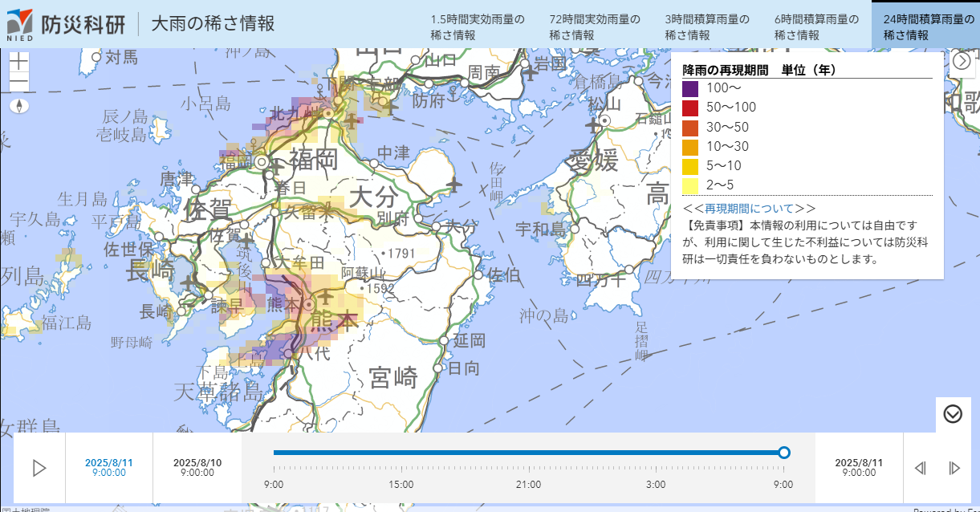Click the purple 100～ legend swatch
Viewport: 980px width, 512px height.
tap(690, 89)
